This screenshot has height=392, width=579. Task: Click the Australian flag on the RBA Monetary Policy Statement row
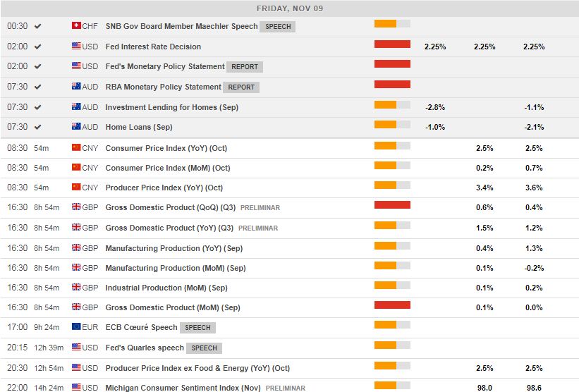[x=76, y=87]
